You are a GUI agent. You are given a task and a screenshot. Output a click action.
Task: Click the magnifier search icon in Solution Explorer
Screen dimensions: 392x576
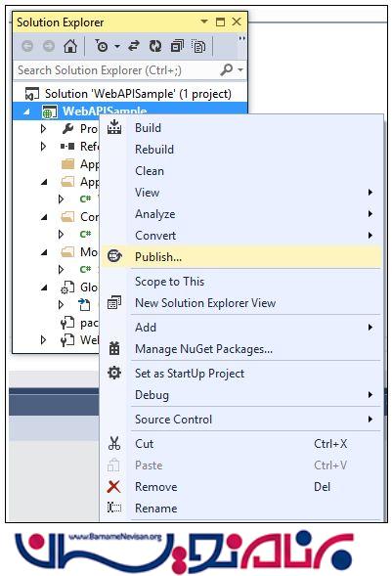pos(227,69)
